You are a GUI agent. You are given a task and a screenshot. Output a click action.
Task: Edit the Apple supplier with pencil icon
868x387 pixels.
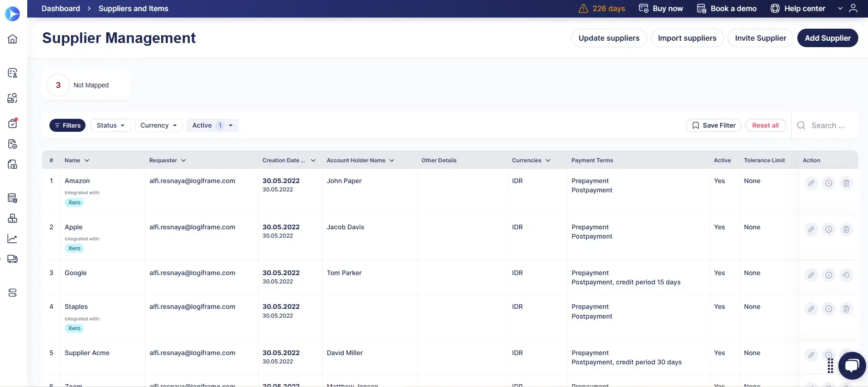(x=811, y=229)
